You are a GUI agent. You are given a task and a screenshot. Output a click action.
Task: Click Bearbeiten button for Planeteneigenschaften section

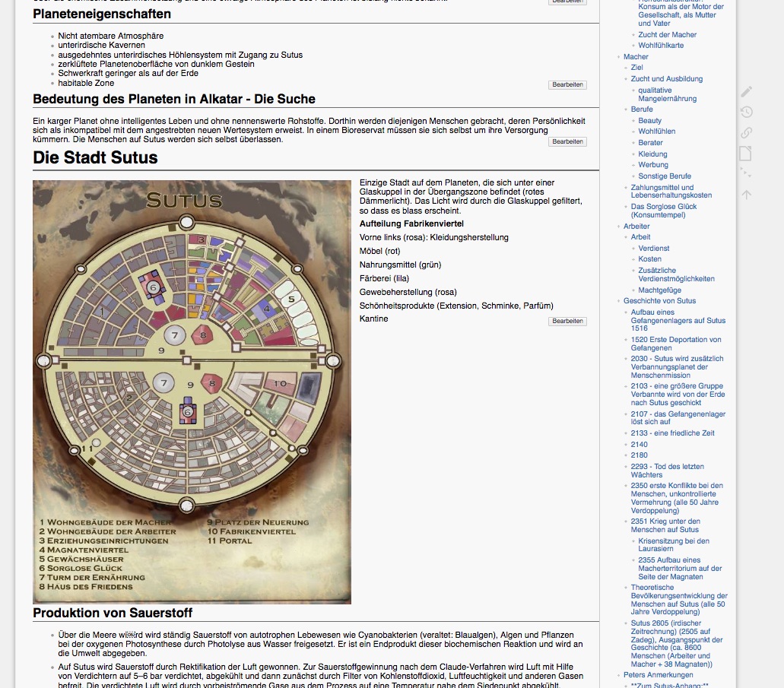[567, 84]
